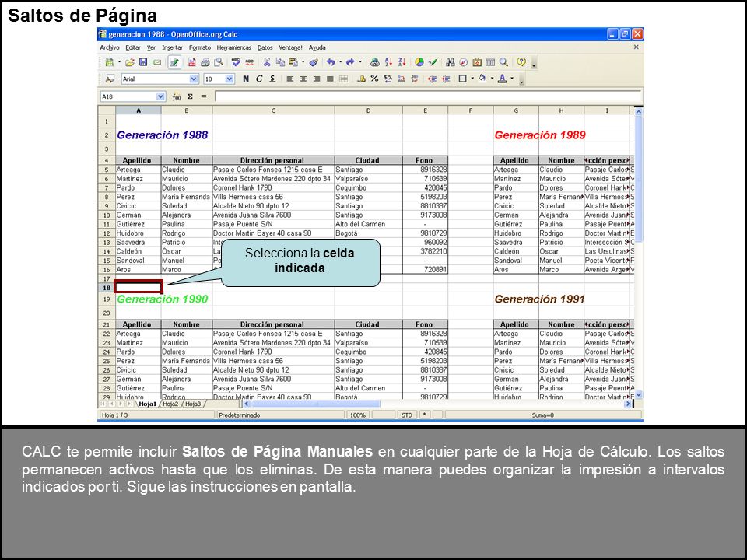The height and width of the screenshot is (560, 747).
Task: Toggle the Data Sources icon
Action: pos(490,62)
